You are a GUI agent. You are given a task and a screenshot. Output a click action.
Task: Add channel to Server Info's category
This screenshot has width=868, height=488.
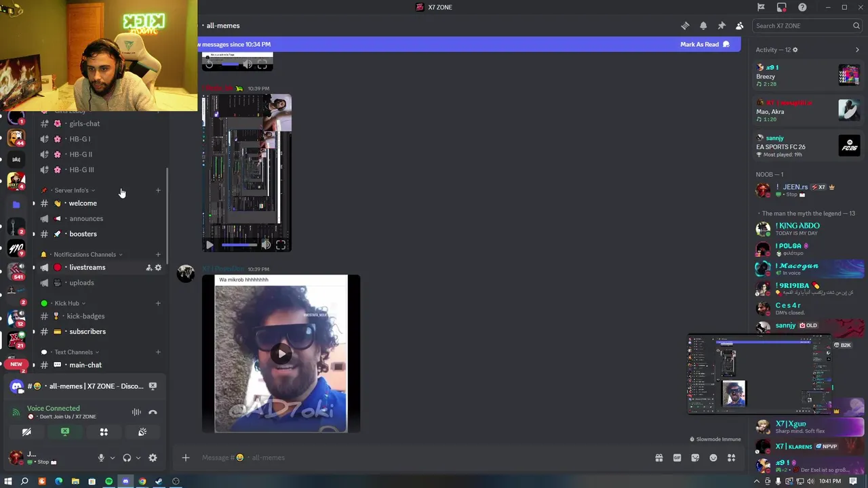point(158,190)
